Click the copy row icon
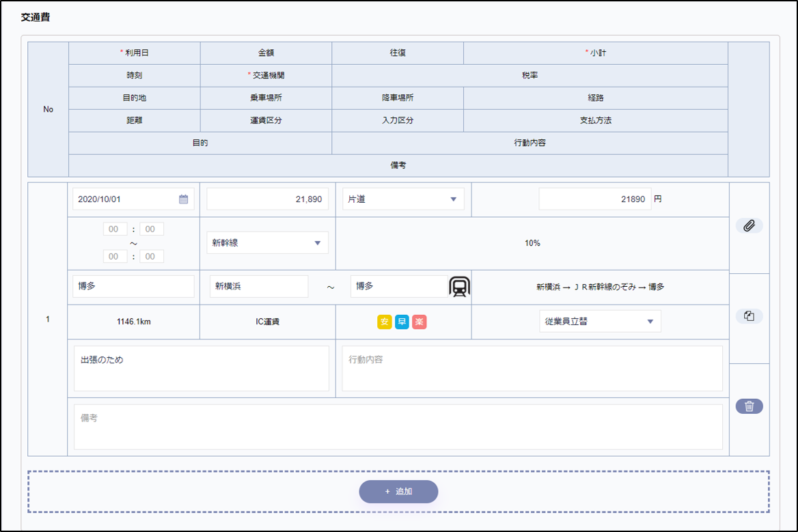 749,316
